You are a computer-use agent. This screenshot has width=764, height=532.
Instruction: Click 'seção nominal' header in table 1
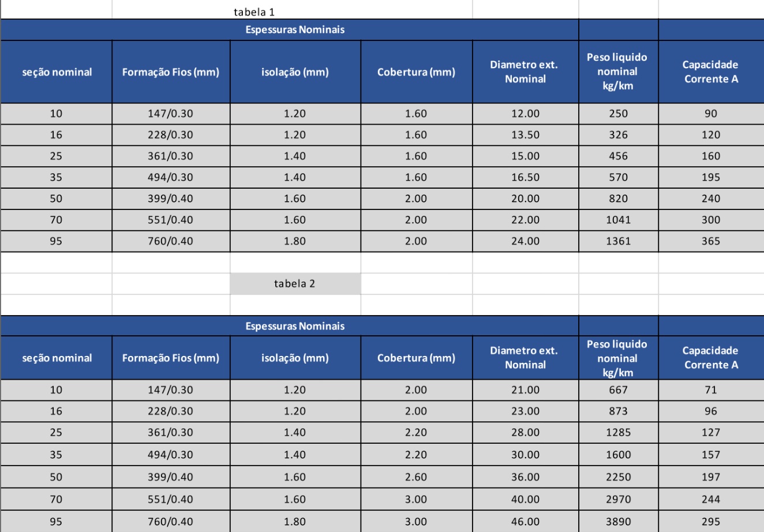point(57,72)
